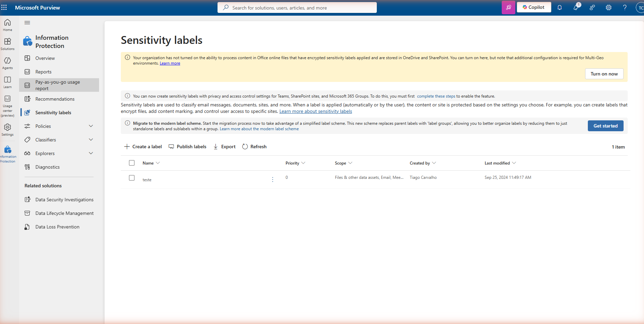The image size is (644, 324).
Task: Open the Scope column filter dropdown
Action: pos(350,163)
